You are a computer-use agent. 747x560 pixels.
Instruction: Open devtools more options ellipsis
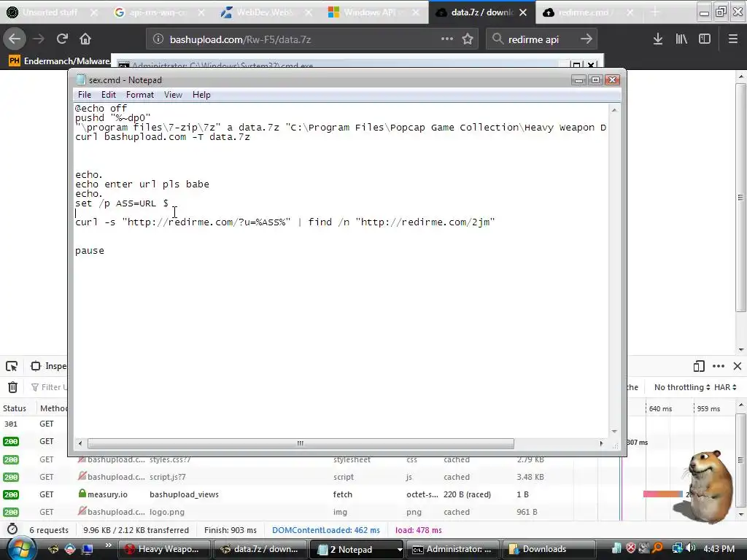719,366
